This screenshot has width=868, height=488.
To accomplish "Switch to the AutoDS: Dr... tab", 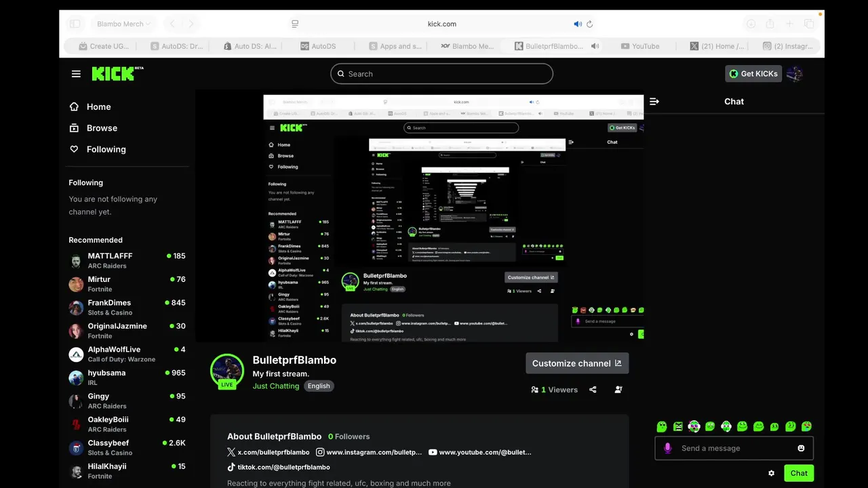I will [x=177, y=46].
